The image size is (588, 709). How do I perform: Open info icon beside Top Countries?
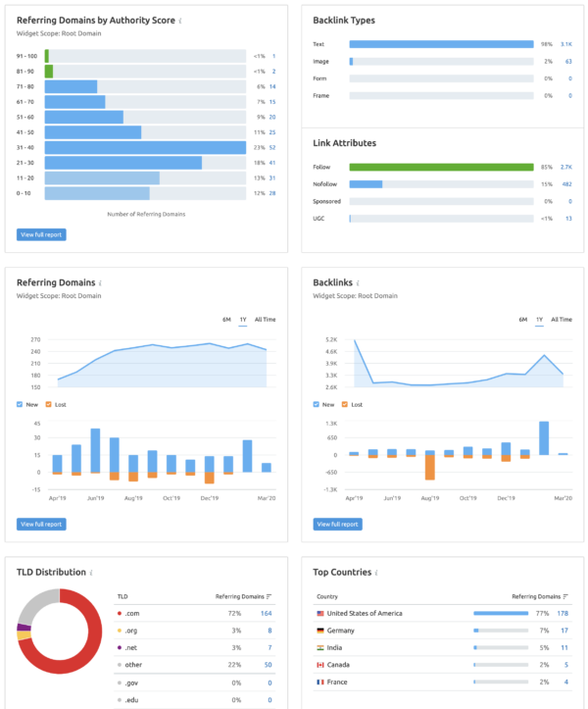tap(376, 573)
